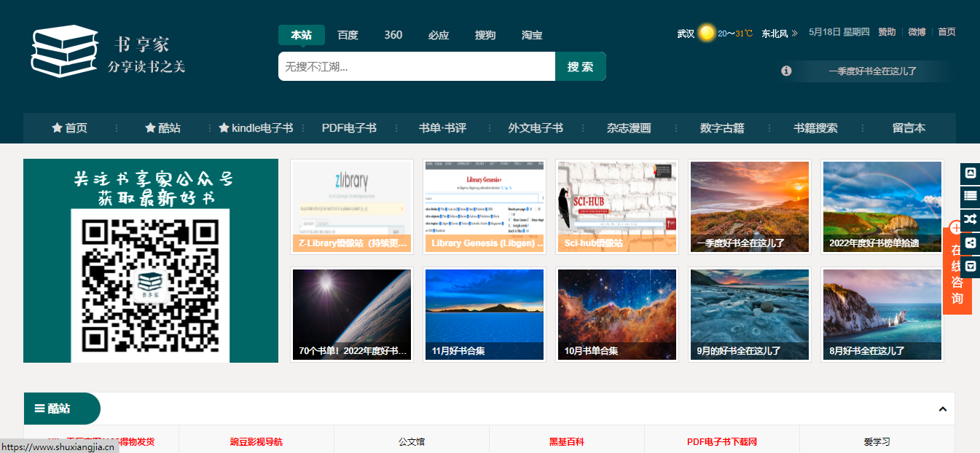Viewport: 980px width, 453px height.
Task: Click the double-arrow icon after 东北风
Action: coord(794,33)
